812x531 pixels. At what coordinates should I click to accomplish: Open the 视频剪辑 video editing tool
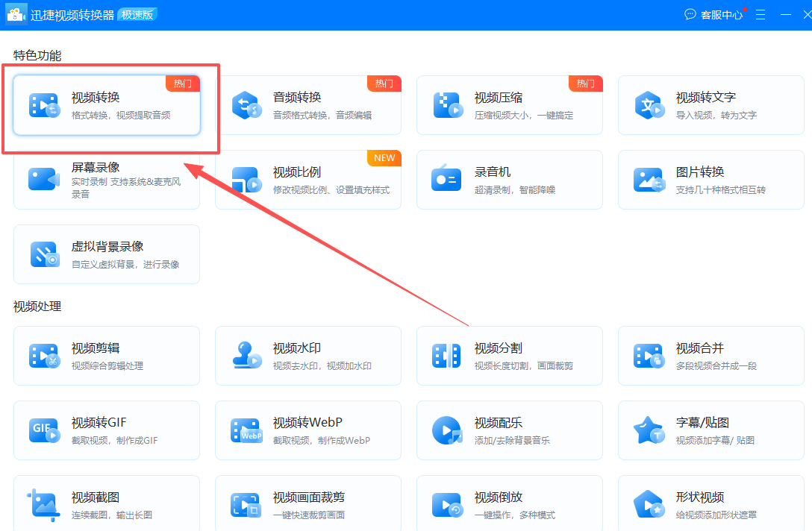(x=104, y=356)
